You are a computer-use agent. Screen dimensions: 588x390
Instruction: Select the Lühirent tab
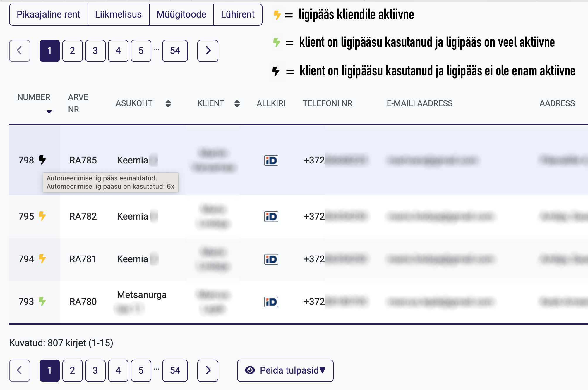pyautogui.click(x=238, y=14)
